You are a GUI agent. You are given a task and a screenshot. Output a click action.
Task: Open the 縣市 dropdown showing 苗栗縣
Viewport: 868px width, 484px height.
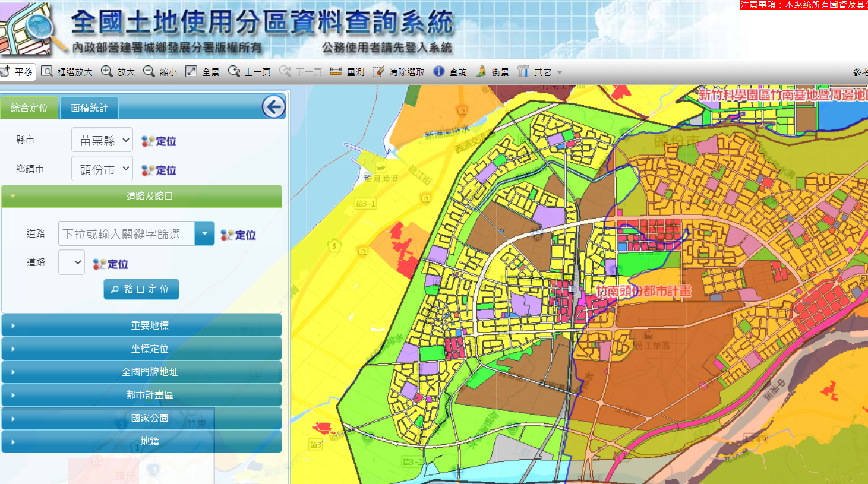[102, 140]
